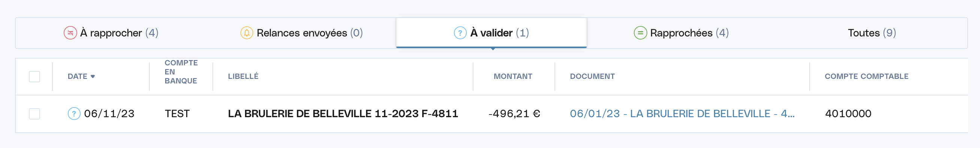Click the green equals Rapprochées icon

click(640, 33)
